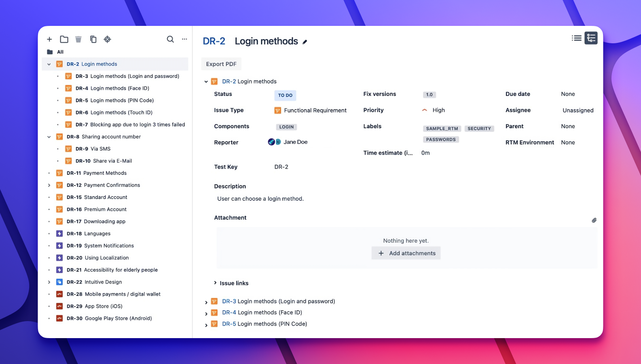Click the Unassigned assignee value

point(578,110)
